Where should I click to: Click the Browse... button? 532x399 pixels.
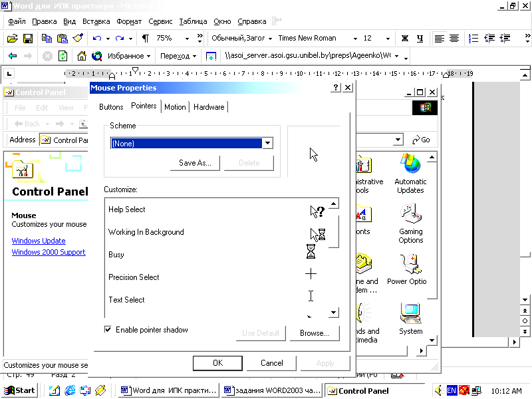[x=315, y=333]
